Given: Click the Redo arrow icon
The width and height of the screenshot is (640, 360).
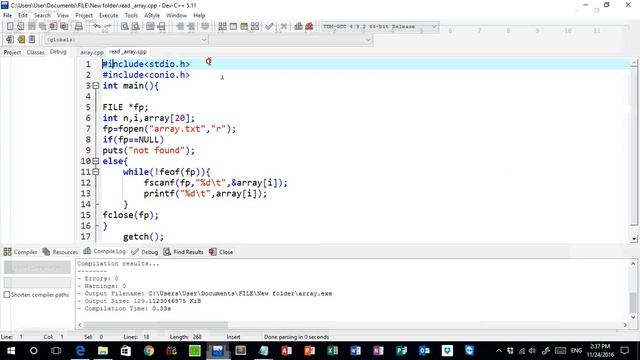Looking at the screenshot, I should (x=107, y=27).
